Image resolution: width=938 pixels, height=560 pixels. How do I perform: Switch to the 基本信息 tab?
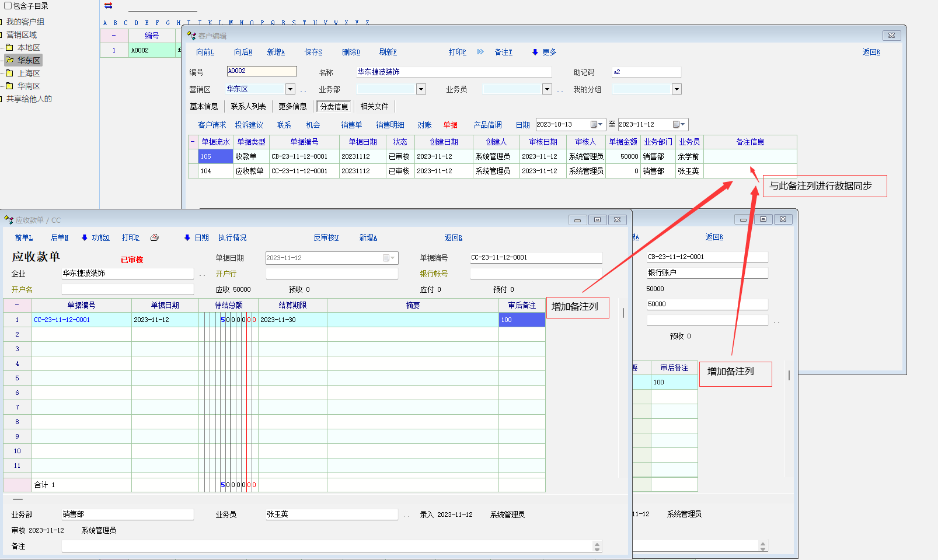click(204, 106)
